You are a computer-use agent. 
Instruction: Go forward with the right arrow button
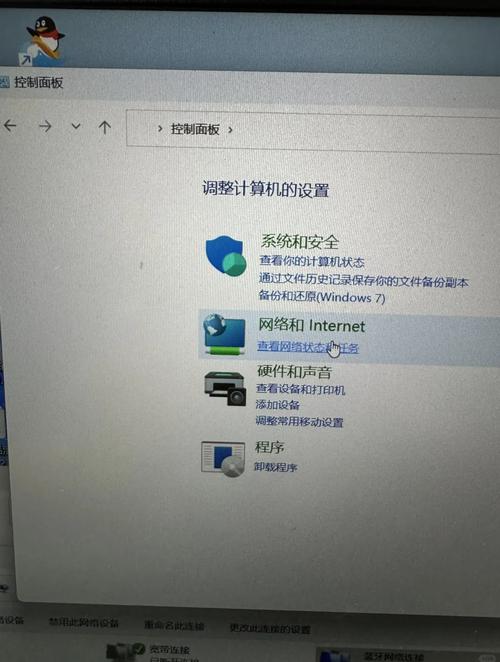(45, 126)
